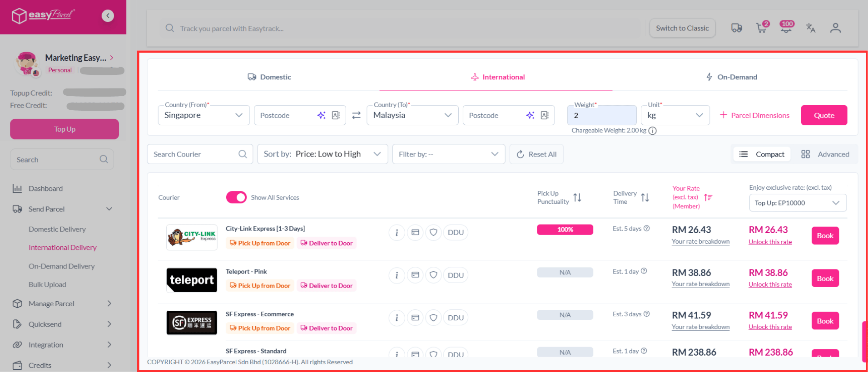Click the delivery truck icon in the header
This screenshot has width=868, height=372.
736,28
